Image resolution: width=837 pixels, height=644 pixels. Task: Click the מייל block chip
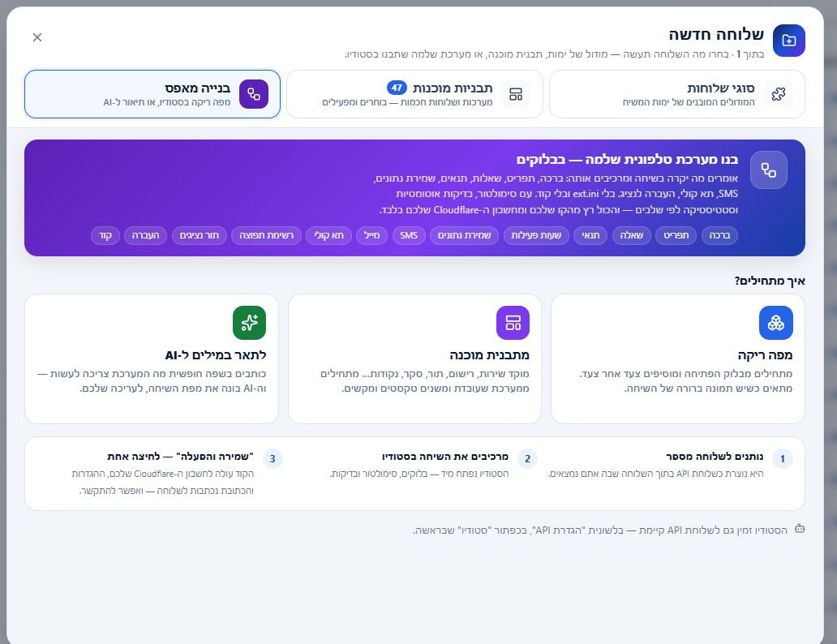tap(371, 235)
